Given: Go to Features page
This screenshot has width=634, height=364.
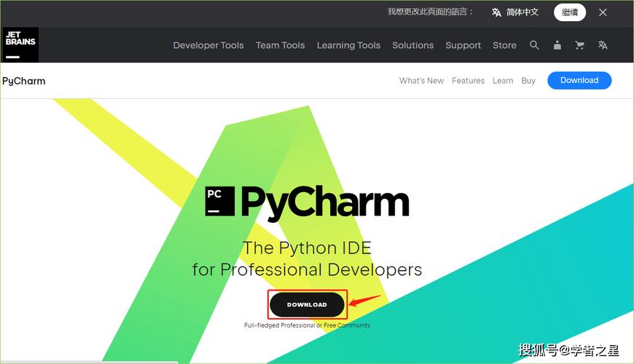Looking at the screenshot, I should [468, 80].
